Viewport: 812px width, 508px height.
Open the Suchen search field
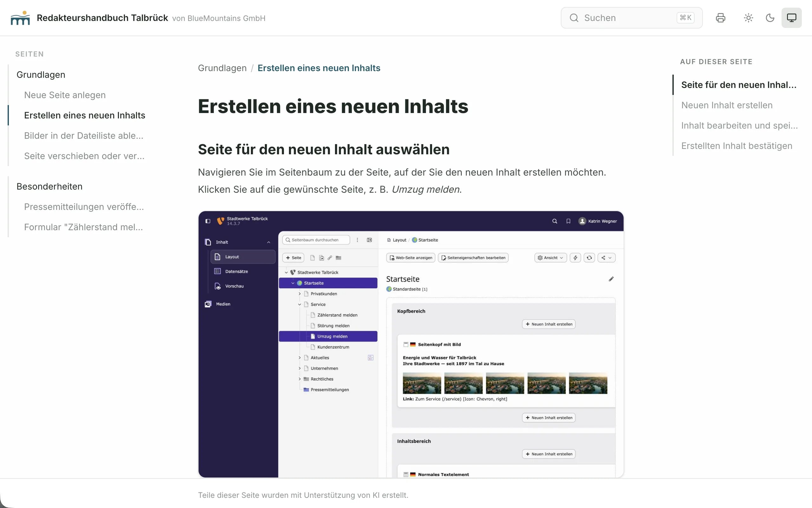pyautogui.click(x=632, y=18)
